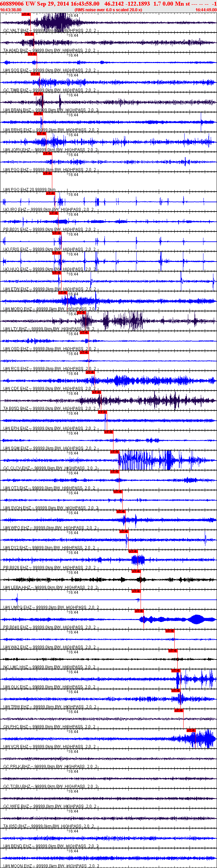
Task: Select the UW BRAN BHZ station label
Action: coord(51,110)
